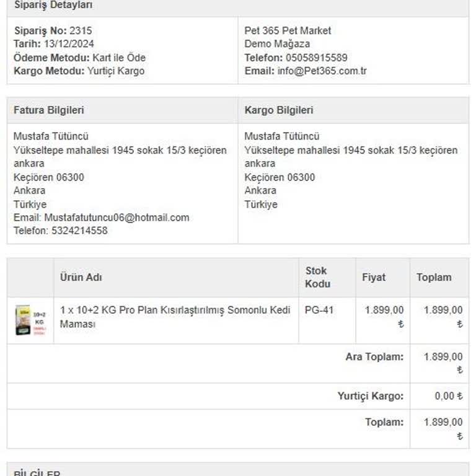Click the order number 2315

pyautogui.click(x=81, y=30)
